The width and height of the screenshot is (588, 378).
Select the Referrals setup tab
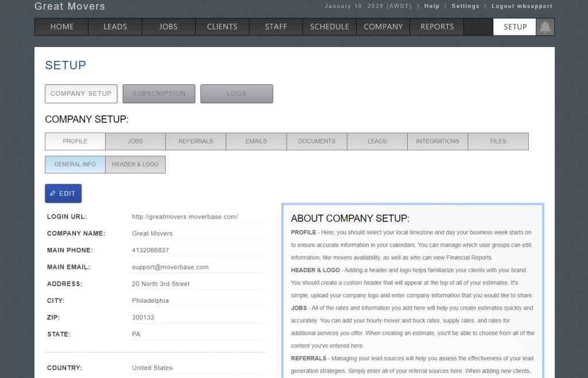[196, 141]
